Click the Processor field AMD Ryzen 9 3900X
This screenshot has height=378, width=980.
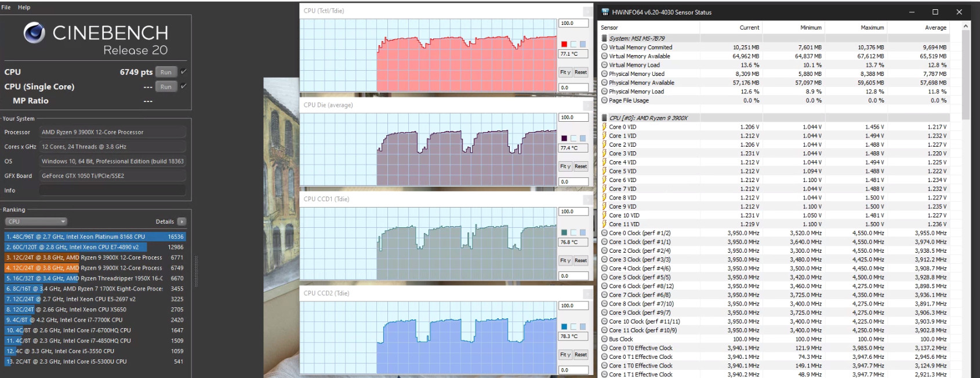tap(112, 132)
